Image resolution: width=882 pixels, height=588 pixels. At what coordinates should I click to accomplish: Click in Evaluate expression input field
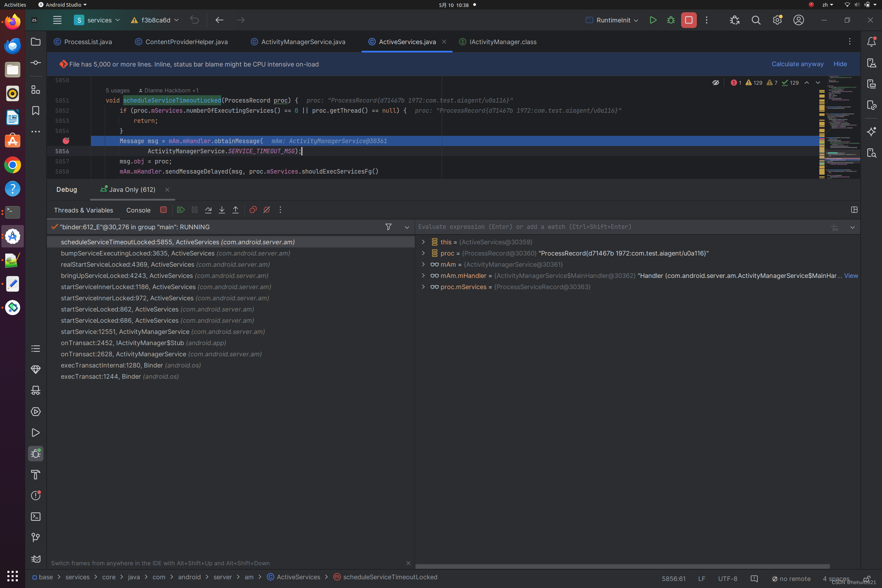(x=621, y=227)
